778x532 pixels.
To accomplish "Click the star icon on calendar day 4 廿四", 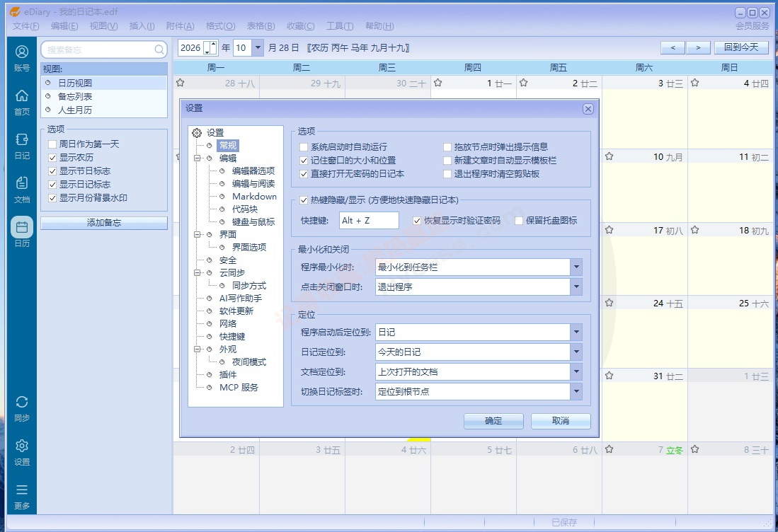I will point(694,83).
